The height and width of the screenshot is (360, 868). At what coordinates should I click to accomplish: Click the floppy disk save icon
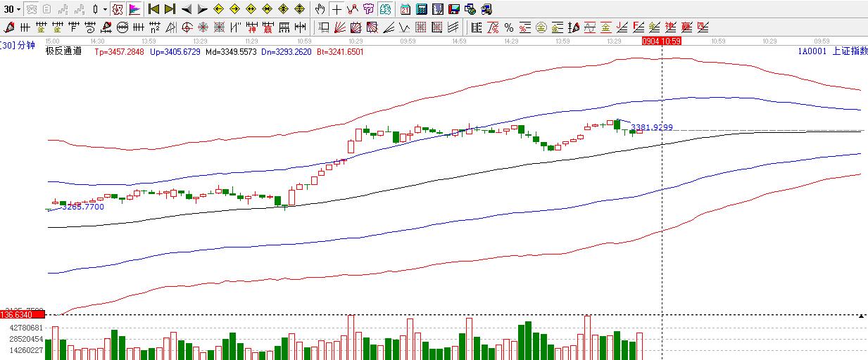454,9
